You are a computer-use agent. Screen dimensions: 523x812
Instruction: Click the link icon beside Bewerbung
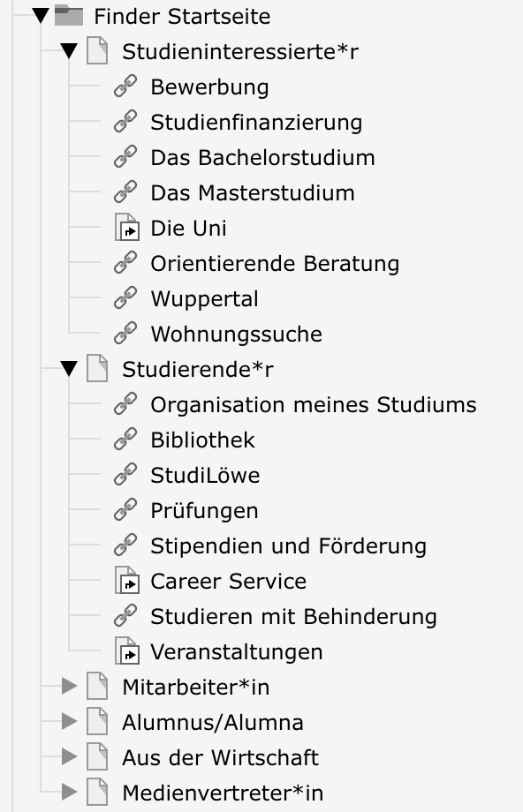(125, 86)
